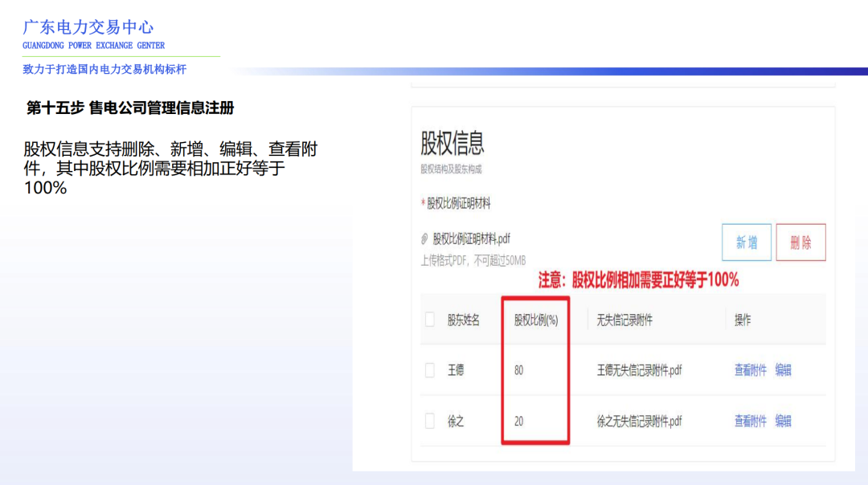Viewport: 868px width, 485px height.
Task: Click the 删除 button to remove selected rows
Action: [800, 243]
